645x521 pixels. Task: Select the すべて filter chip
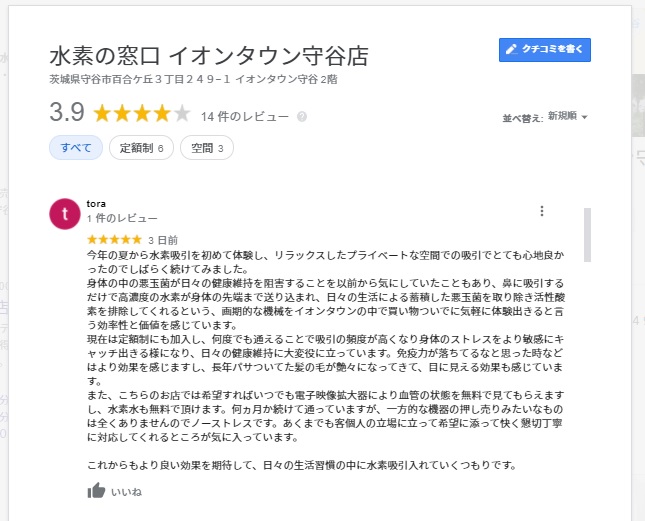pos(76,148)
